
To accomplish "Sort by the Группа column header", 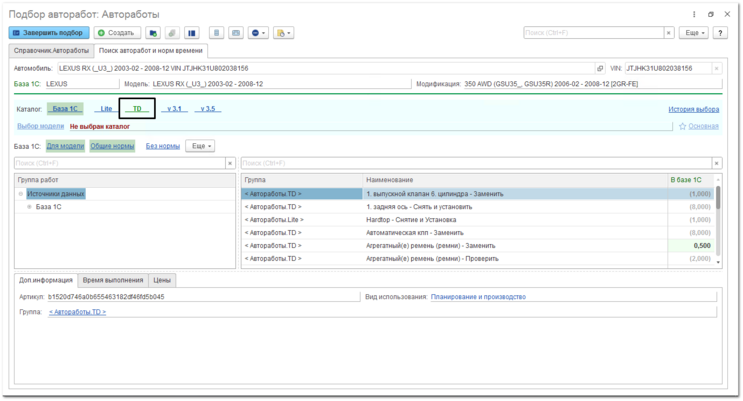I will coord(302,180).
